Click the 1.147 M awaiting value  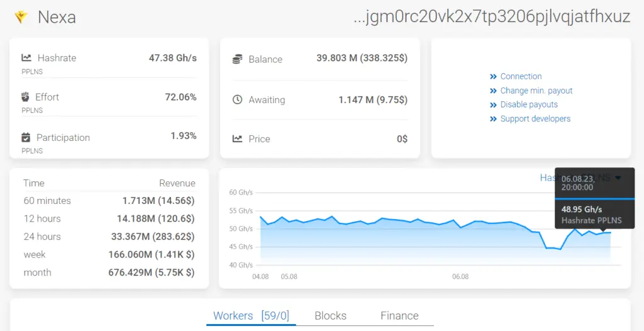(373, 99)
